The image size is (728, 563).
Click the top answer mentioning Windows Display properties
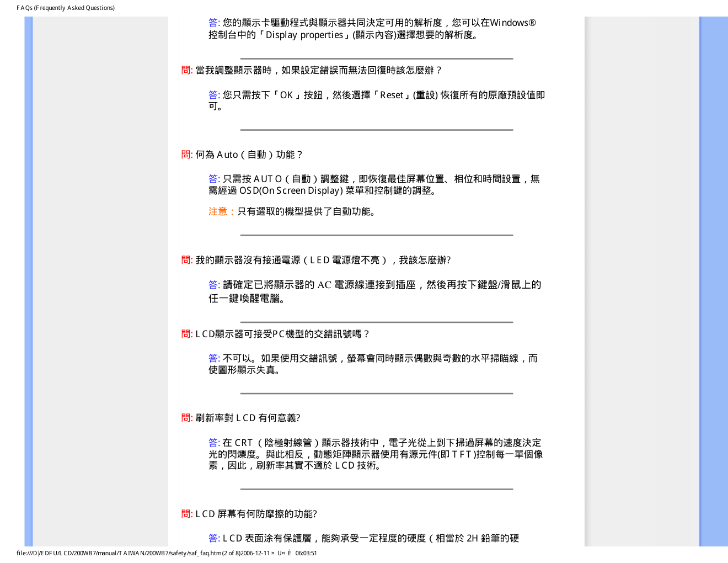coord(372,29)
